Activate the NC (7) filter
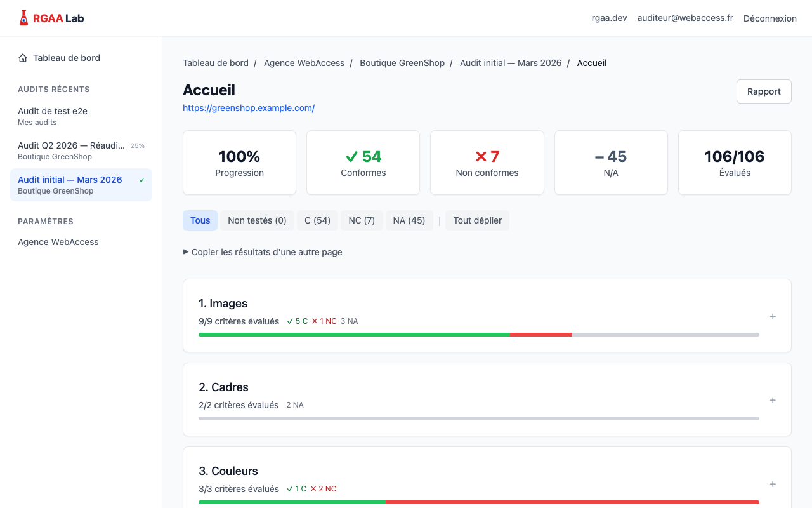The image size is (812, 508). pos(362,220)
